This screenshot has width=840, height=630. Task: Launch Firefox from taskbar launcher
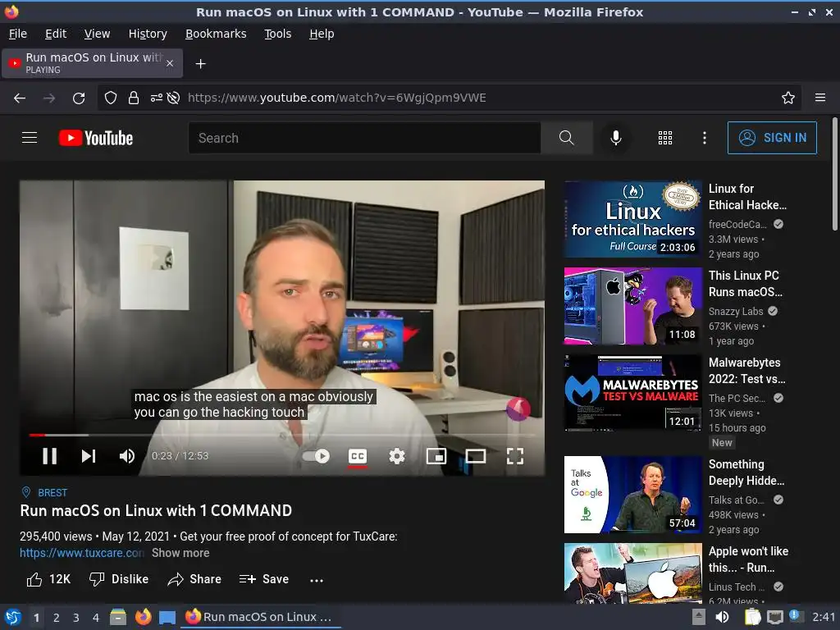(143, 617)
